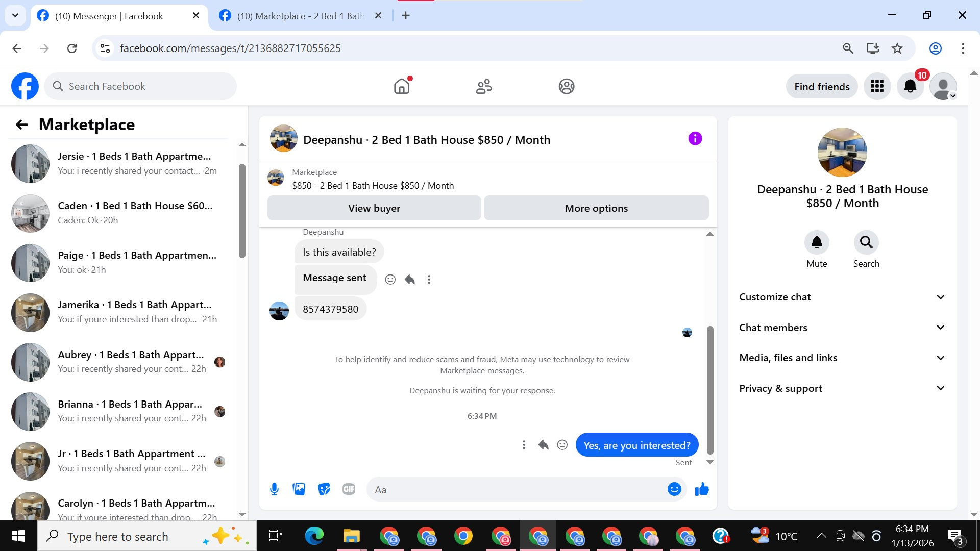Expand Media, files and links
The width and height of the screenshot is (980, 551).
(842, 358)
